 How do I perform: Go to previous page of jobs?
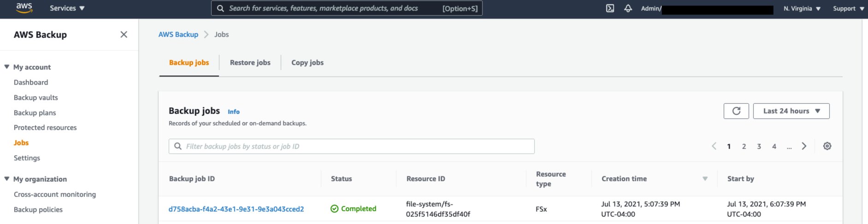714,146
